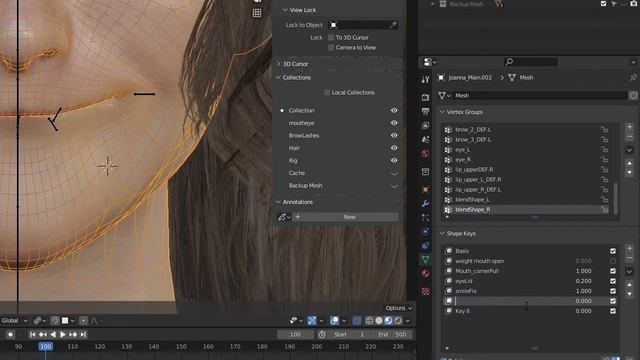640x360 pixels.
Task: Toggle fake user shield for Mesh
Action: tap(633, 96)
